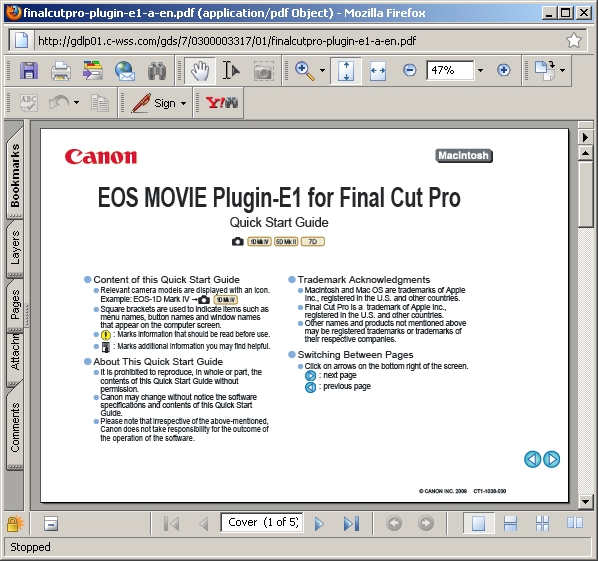Open search with the binoculars icon
This screenshot has height=561, width=598.
point(157,71)
